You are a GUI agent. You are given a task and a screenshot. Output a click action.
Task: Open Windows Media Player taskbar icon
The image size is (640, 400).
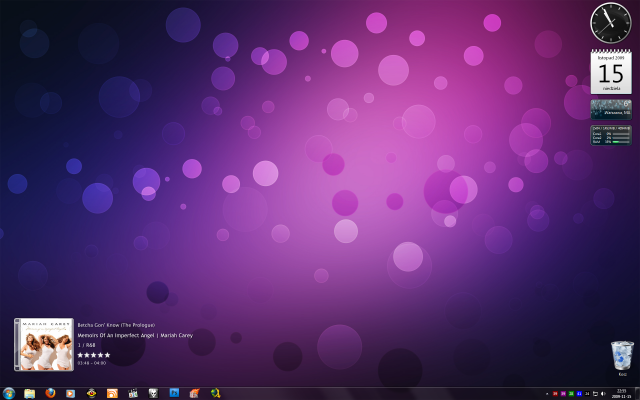point(71,393)
